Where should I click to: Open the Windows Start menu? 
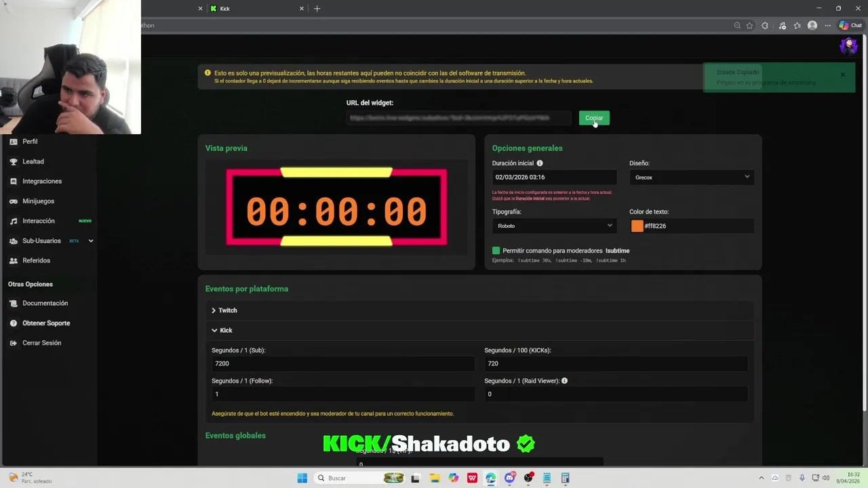(x=302, y=478)
